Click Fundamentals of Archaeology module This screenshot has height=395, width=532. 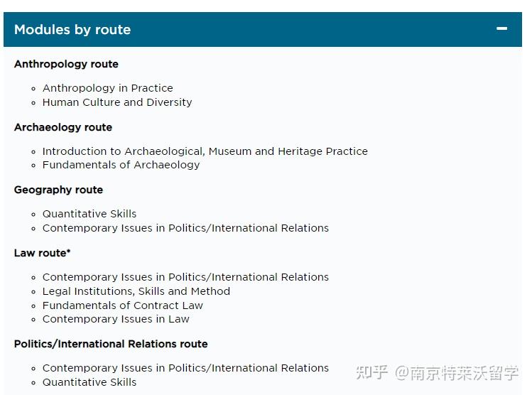pyautogui.click(x=121, y=165)
